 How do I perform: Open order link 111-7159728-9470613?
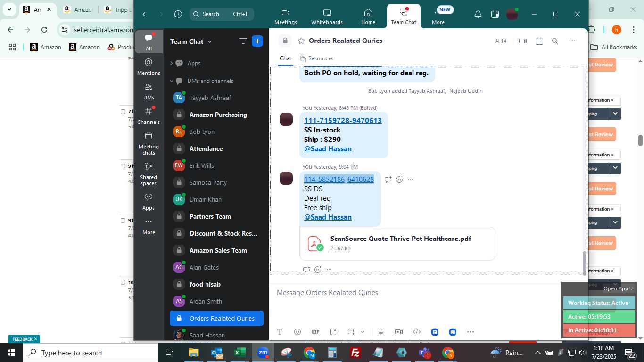[x=343, y=121]
